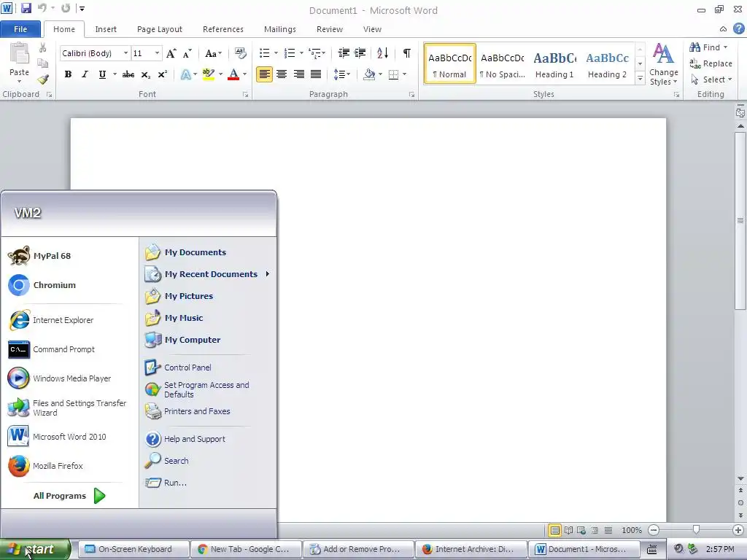This screenshot has height=560, width=747.
Task: Toggle Subscript formatting
Action: pos(146,74)
